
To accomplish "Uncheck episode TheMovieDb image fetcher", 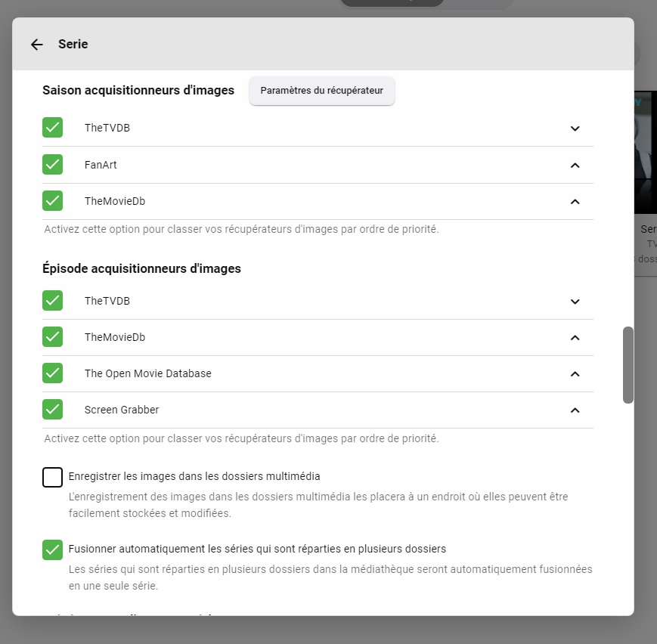I will [x=53, y=337].
